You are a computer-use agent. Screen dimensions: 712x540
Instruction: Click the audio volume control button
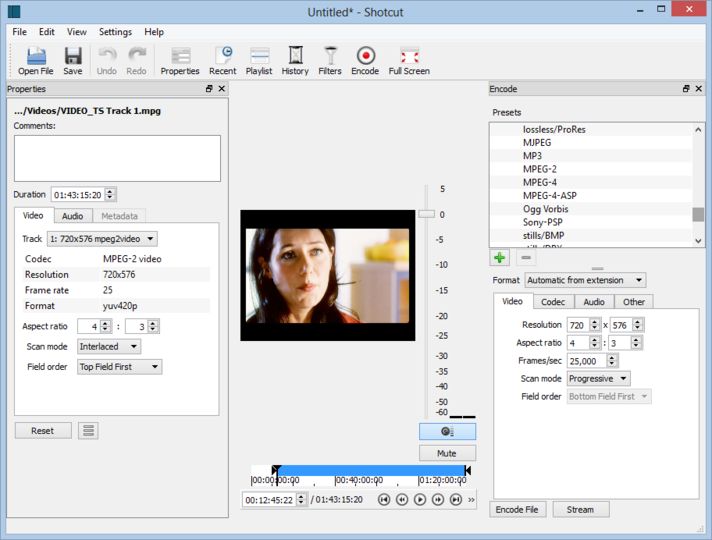point(447,431)
